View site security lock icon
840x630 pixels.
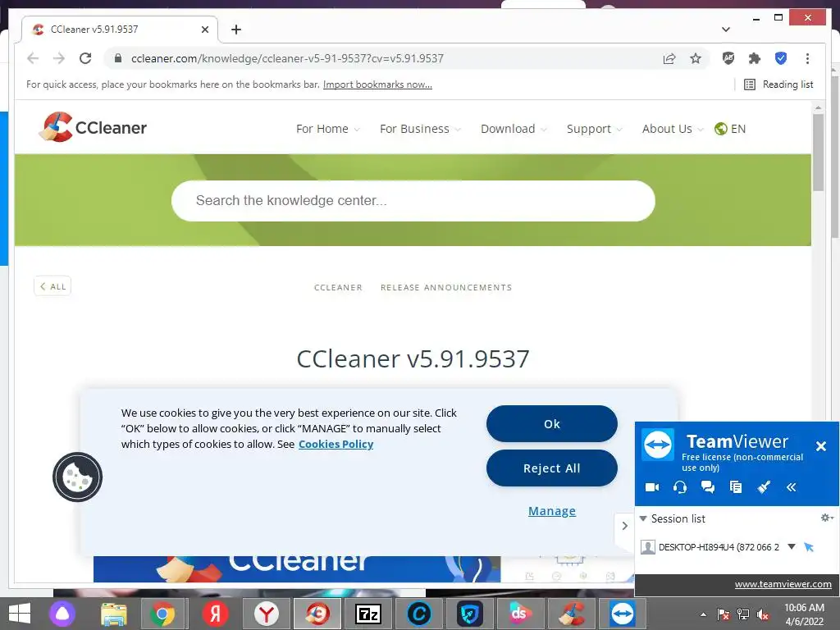point(118,58)
